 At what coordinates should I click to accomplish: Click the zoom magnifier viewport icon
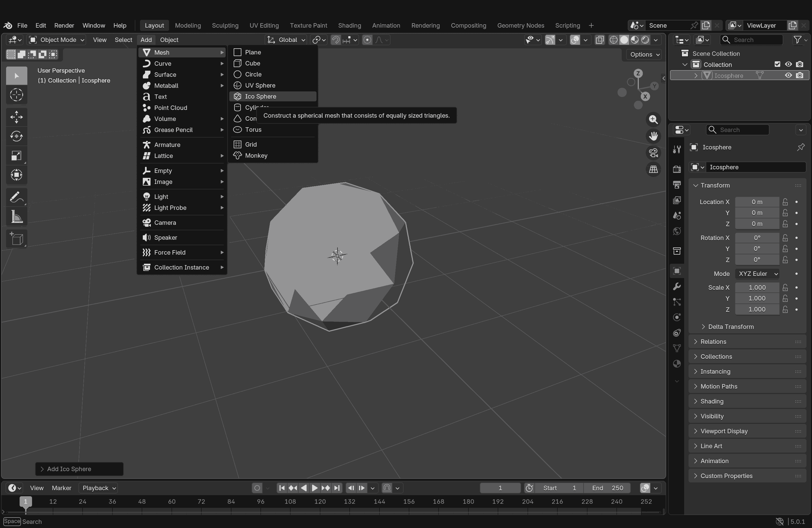[653, 120]
